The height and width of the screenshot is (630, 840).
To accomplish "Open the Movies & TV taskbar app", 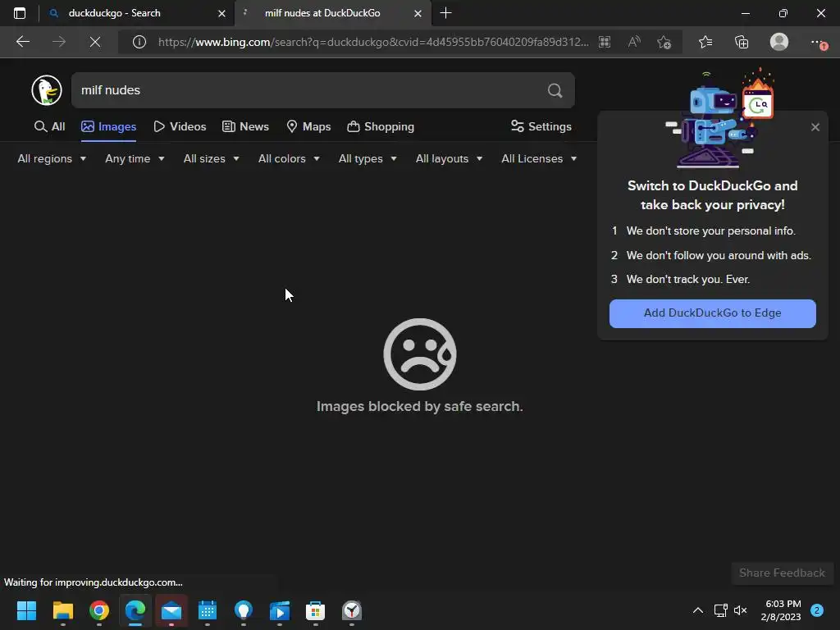I will (x=279, y=610).
